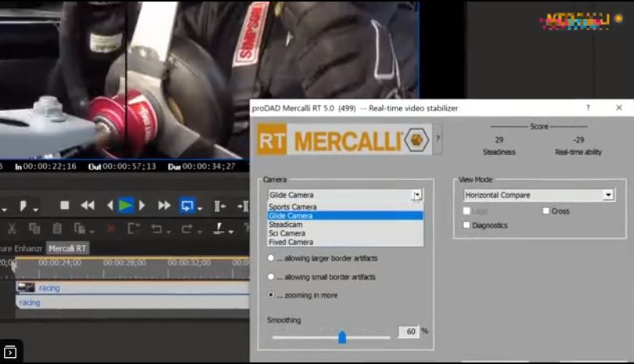Viewport: 634px width, 364px height.
Task: Enable the Cross checkbox
Action: click(546, 211)
